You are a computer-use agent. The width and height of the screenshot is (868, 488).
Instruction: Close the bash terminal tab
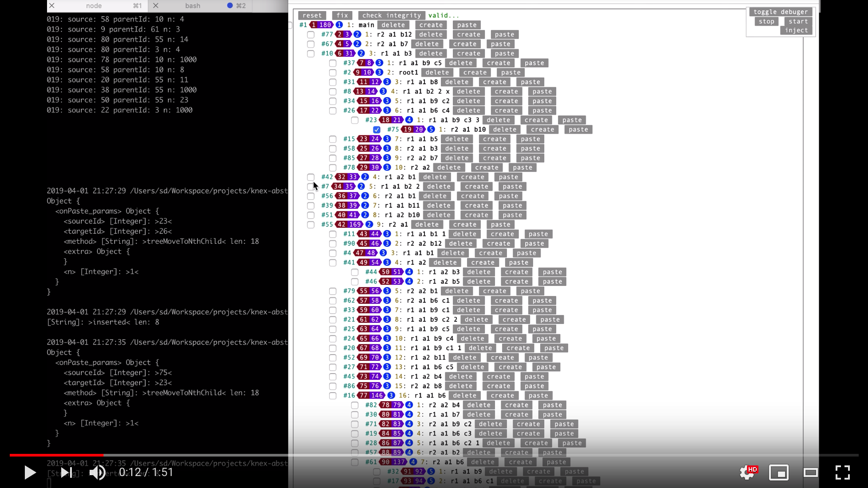[156, 6]
